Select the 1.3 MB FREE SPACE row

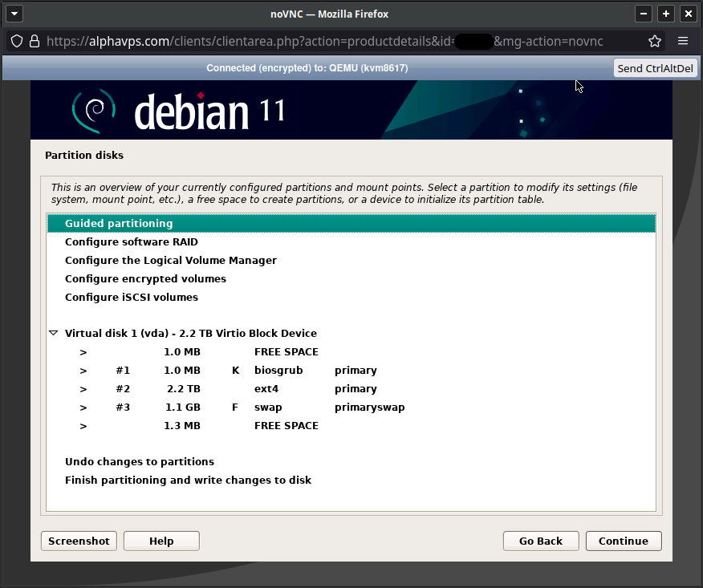tap(351, 425)
